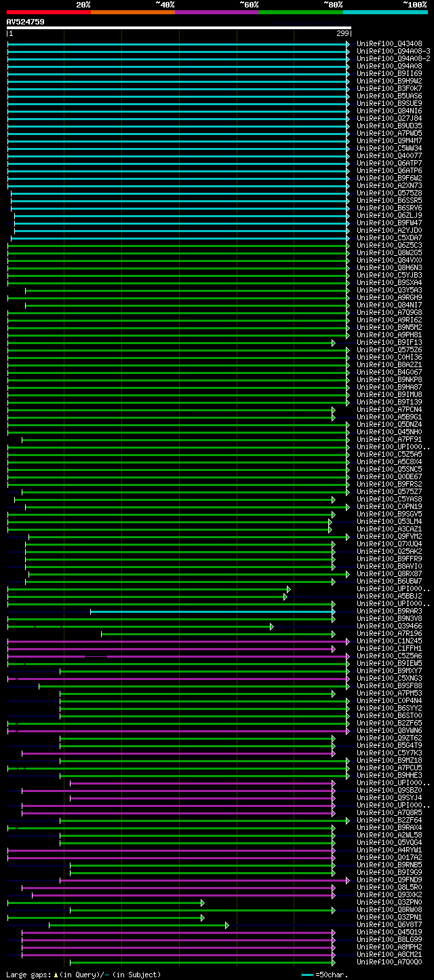Click the UniRef100_C5YAS8 label
The width and height of the screenshot is (434, 980).
tap(389, 499)
